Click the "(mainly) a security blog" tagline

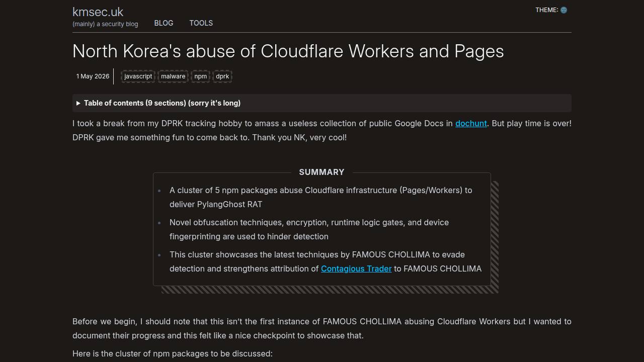(x=105, y=24)
